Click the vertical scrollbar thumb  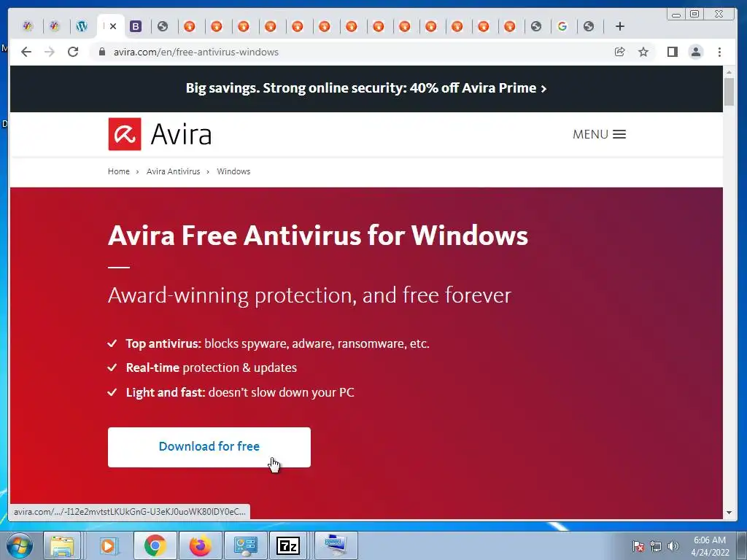point(729,92)
